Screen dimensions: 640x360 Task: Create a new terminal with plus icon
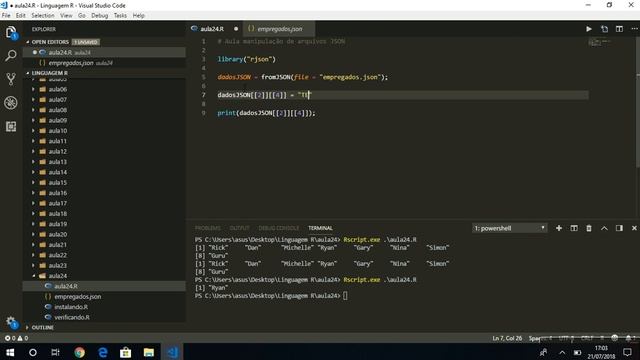coord(559,228)
